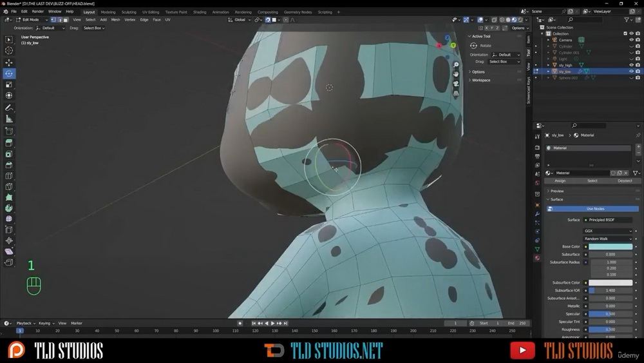
Task: Select the Rotate tool in left toolbar
Action: pyautogui.click(x=8, y=74)
